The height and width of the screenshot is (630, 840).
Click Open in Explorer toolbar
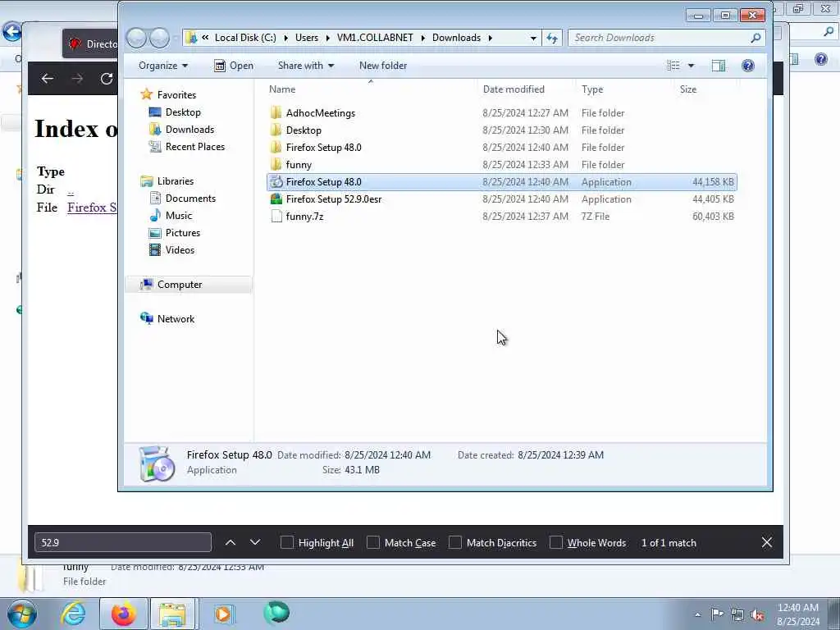coord(234,66)
